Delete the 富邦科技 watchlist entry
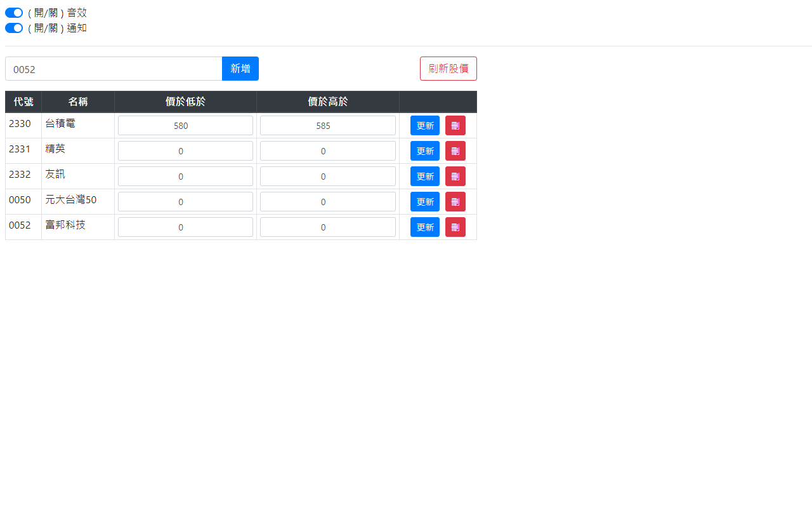Image resolution: width=812 pixels, height=508 pixels. coord(455,227)
